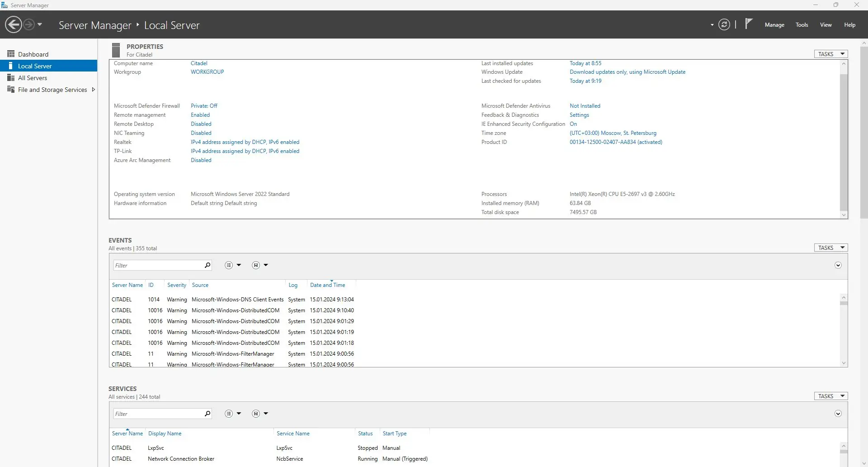Open Defender Firewall setting Private: Off
The image size is (868, 467).
pos(204,106)
